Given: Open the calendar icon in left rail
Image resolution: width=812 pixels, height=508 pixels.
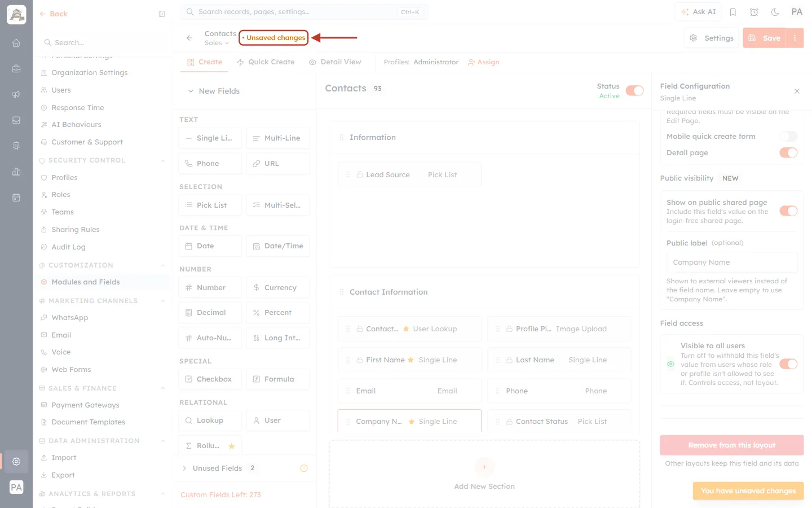Looking at the screenshot, I should click(16, 198).
